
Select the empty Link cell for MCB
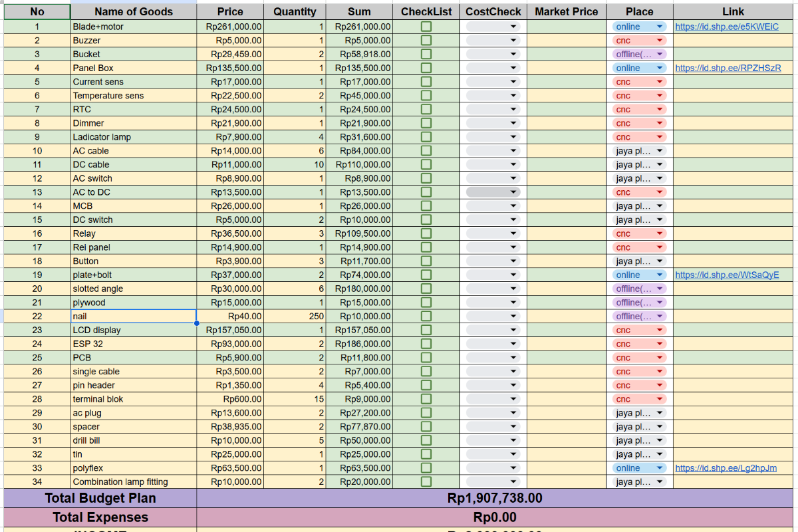coord(733,206)
